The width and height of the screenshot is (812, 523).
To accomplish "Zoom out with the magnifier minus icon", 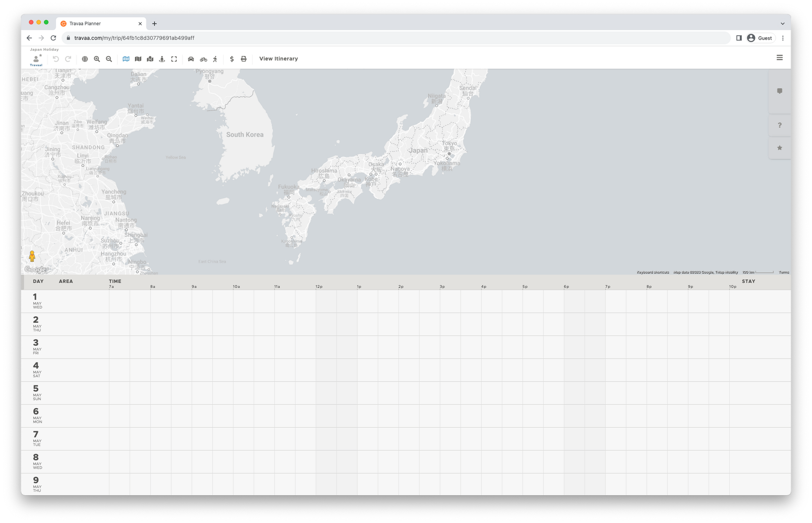I will pyautogui.click(x=109, y=59).
